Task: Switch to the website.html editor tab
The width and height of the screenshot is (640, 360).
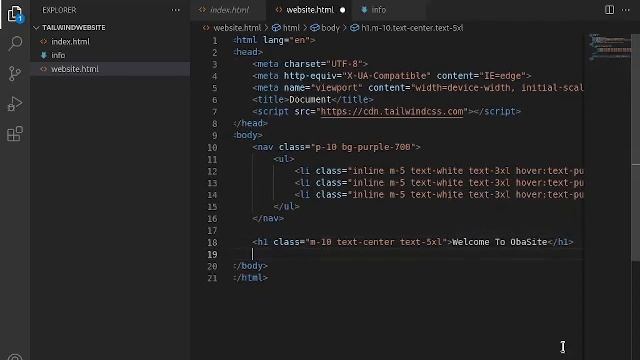Action: tap(309, 10)
